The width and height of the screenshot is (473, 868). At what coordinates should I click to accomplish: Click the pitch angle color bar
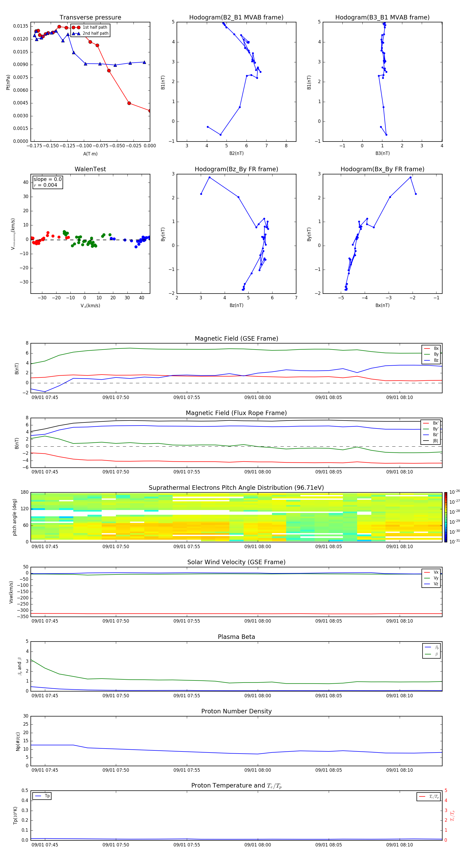446,517
